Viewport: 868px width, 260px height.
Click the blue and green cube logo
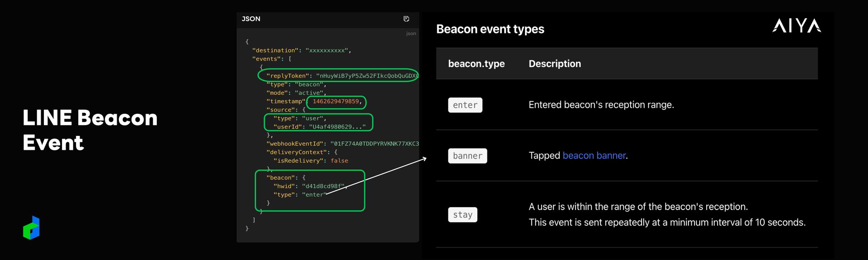pos(31,227)
